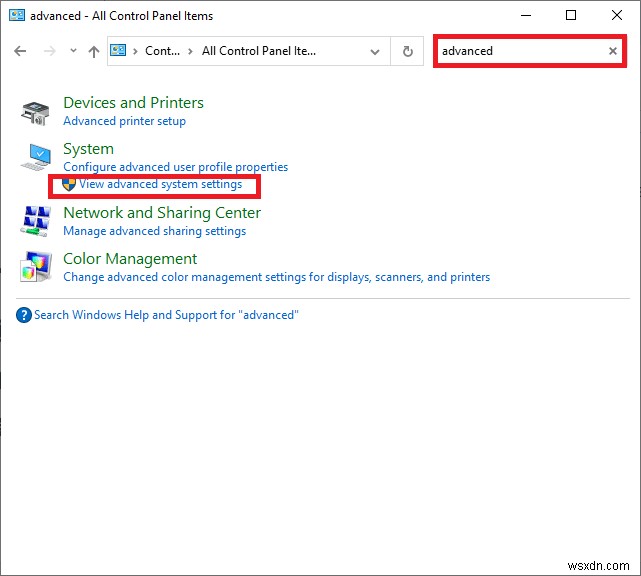
Task: Expand the address bar history dropdown
Action: [375, 51]
